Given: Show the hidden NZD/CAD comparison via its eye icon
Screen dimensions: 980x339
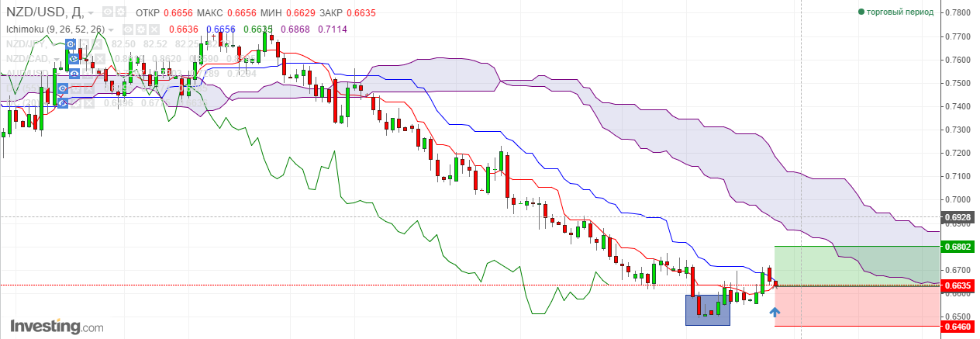Looking at the screenshot, I should pos(74,59).
